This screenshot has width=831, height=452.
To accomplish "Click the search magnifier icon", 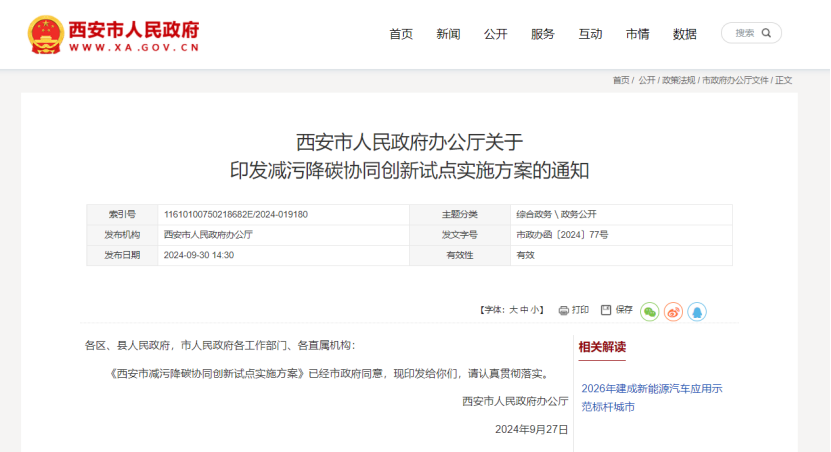I will [x=767, y=33].
